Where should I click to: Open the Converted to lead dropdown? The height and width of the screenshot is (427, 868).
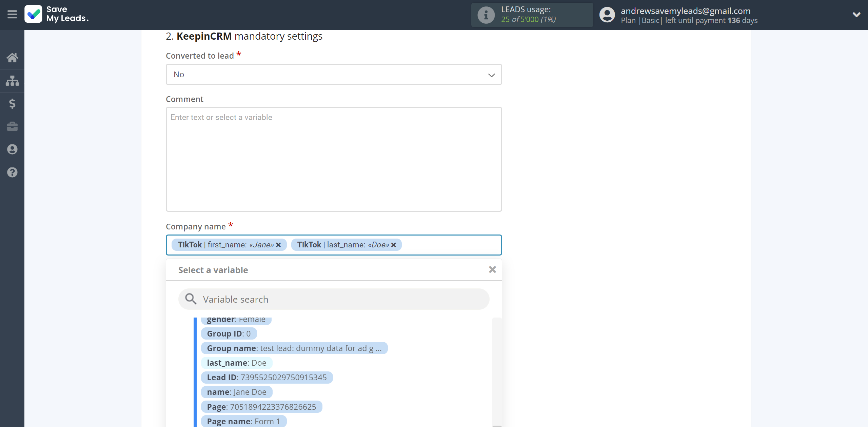pyautogui.click(x=334, y=75)
